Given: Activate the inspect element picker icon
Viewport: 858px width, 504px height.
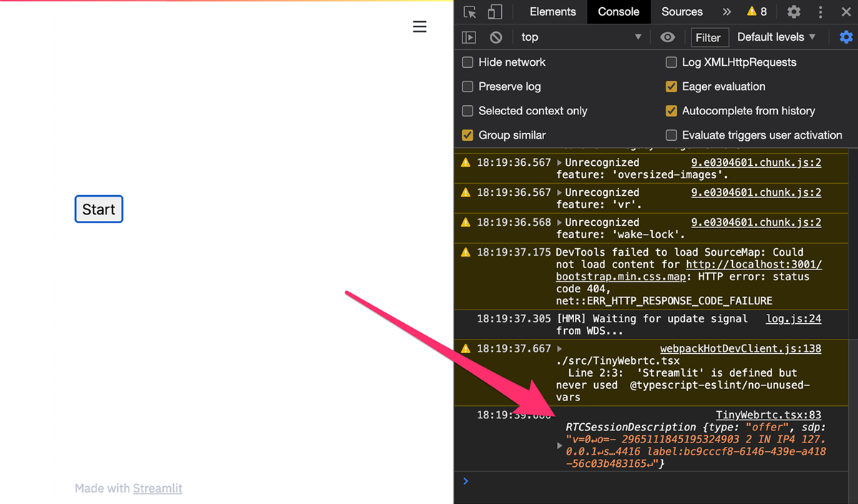Looking at the screenshot, I should point(470,12).
